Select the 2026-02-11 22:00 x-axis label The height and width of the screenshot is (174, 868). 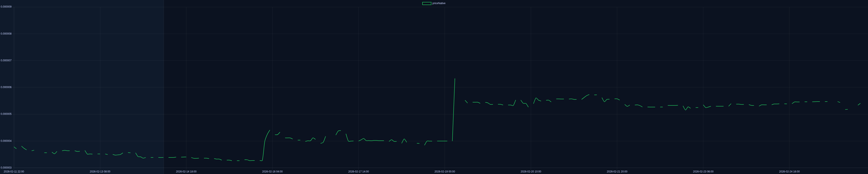coord(14,172)
